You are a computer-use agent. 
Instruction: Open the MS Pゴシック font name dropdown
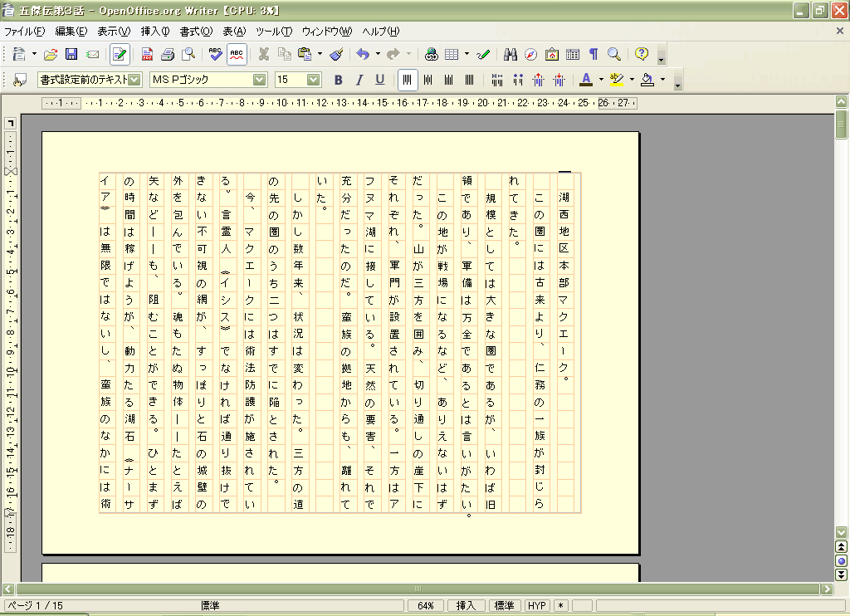[x=260, y=80]
